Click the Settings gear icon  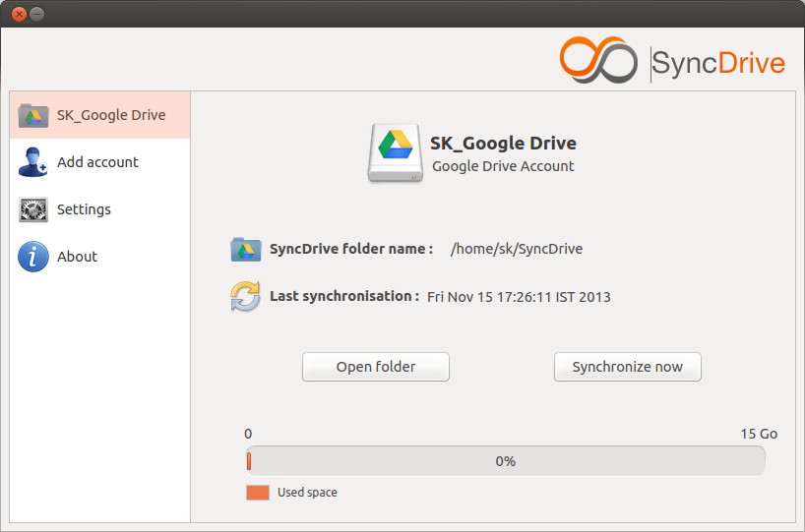click(33, 209)
